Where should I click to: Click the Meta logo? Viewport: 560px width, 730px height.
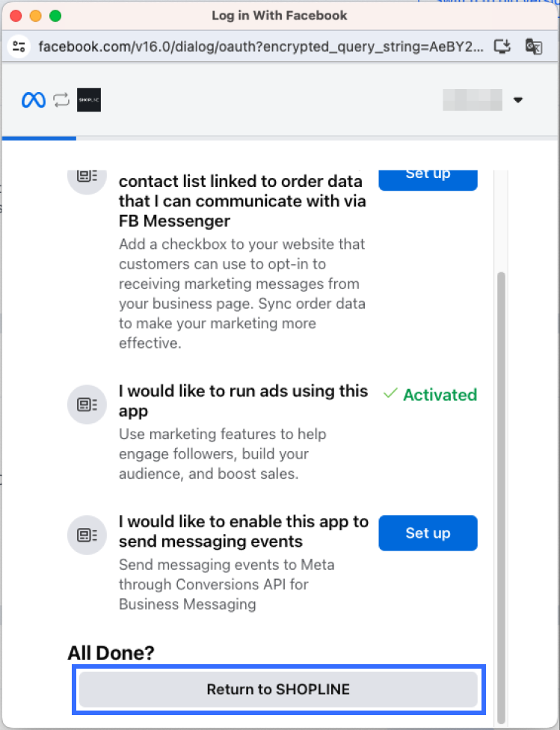34,100
